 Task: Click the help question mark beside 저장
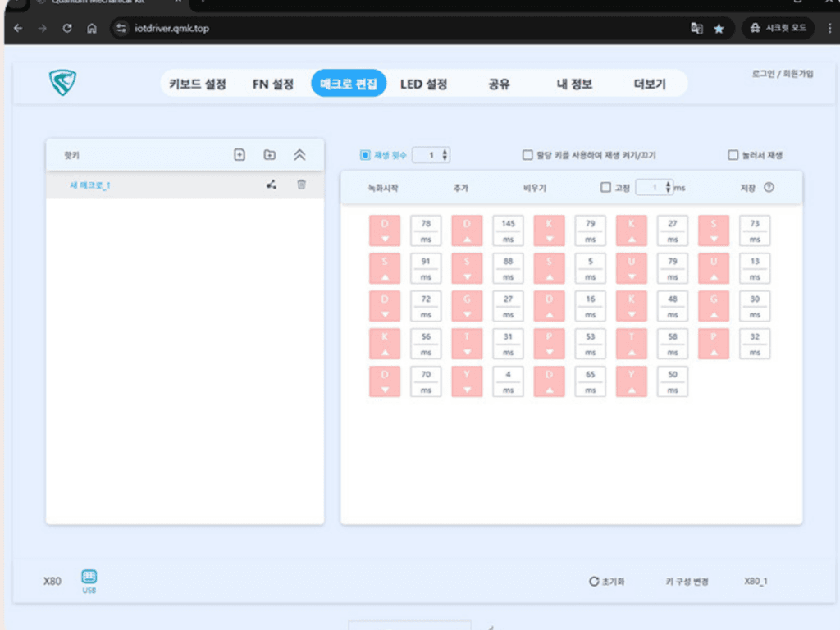(769, 187)
